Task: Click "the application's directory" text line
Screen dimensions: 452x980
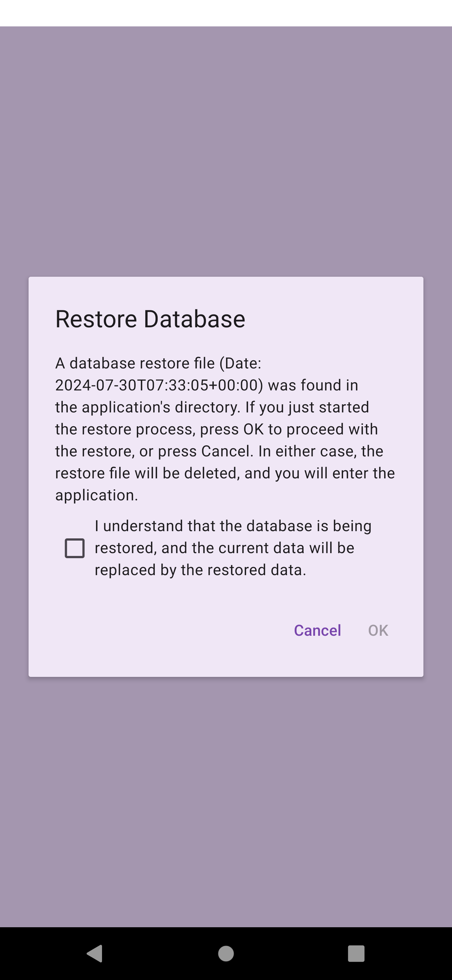Action: [212, 407]
